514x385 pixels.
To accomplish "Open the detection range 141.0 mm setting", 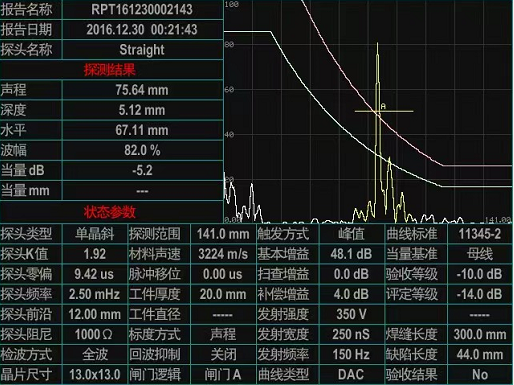I will coord(223,234).
